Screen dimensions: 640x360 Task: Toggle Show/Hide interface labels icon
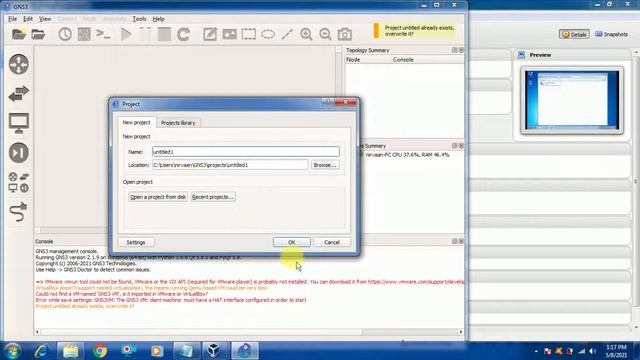tap(84, 34)
